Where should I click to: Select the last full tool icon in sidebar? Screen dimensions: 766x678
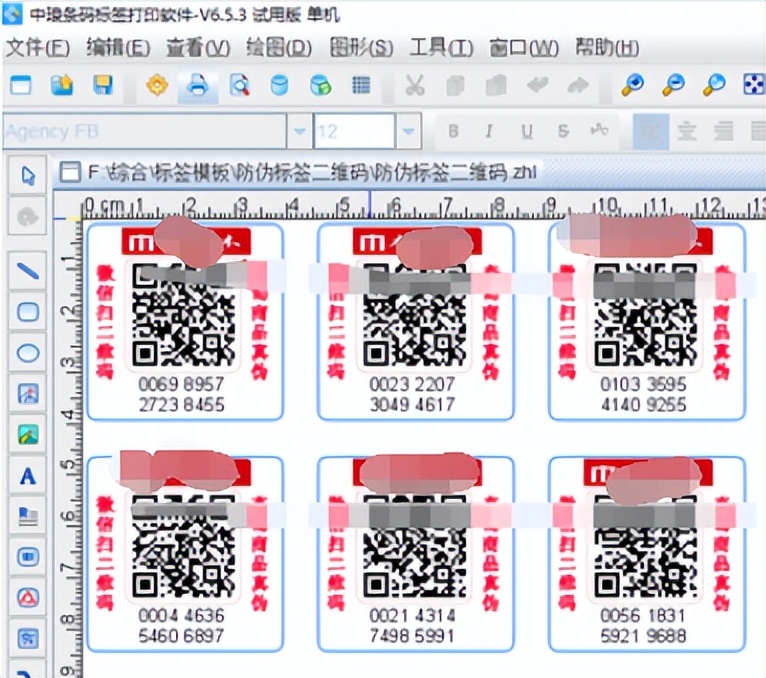pyautogui.click(x=28, y=638)
